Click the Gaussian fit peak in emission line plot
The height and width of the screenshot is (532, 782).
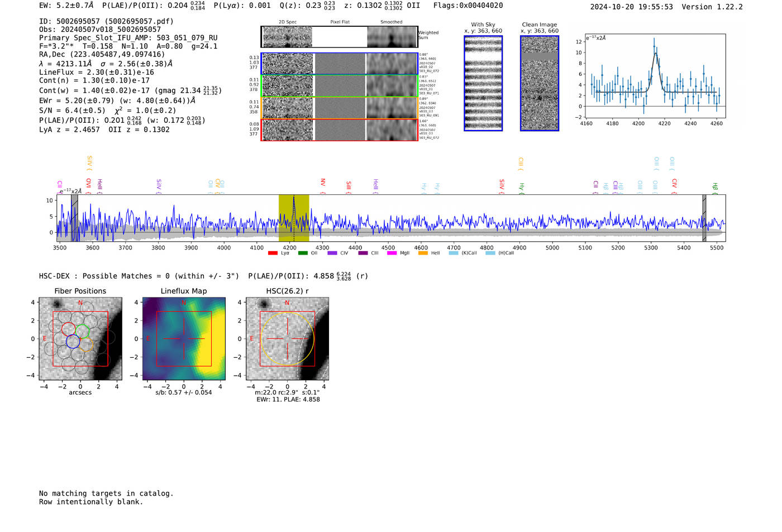655,53
